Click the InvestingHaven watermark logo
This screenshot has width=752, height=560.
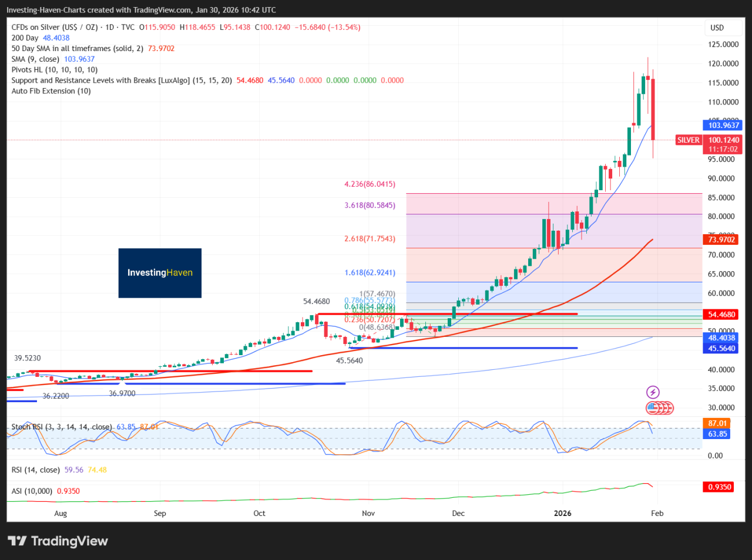(160, 273)
